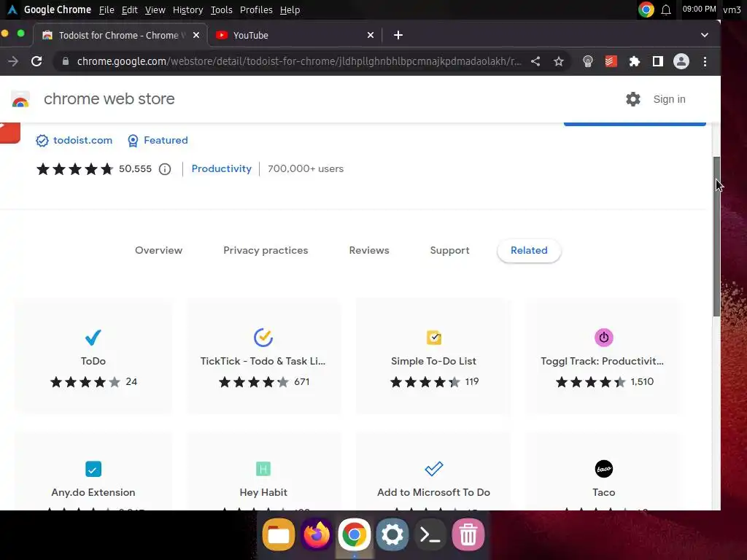The image size is (747, 560).
Task: Open system Settings from the dock
Action: [x=392, y=534]
